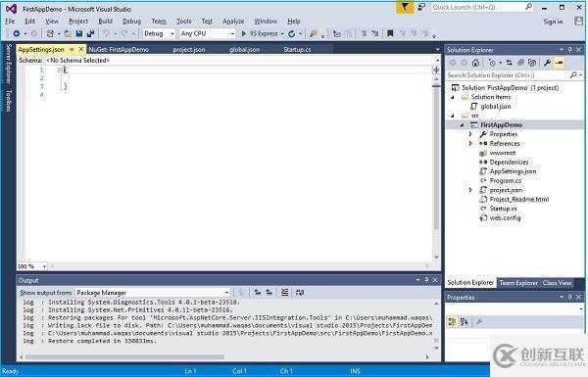Switch to Team Explorer tab
The image size is (588, 377).
click(x=518, y=283)
